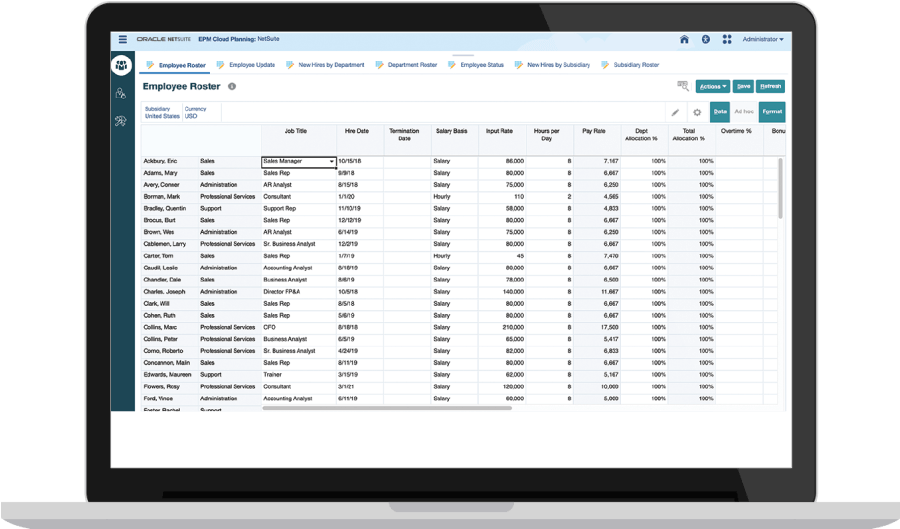Click the CFO job title cell
This screenshot has width=900, height=529.
click(x=299, y=328)
